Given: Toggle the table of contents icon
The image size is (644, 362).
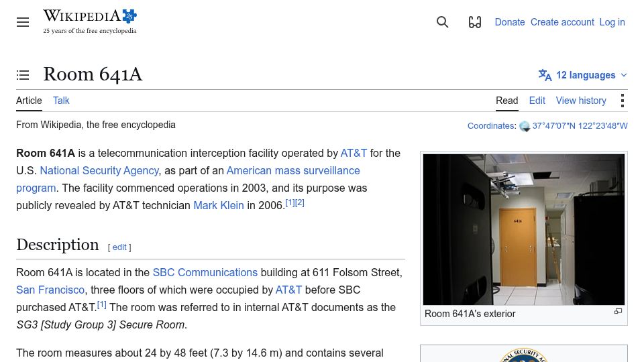Looking at the screenshot, I should (x=23, y=75).
